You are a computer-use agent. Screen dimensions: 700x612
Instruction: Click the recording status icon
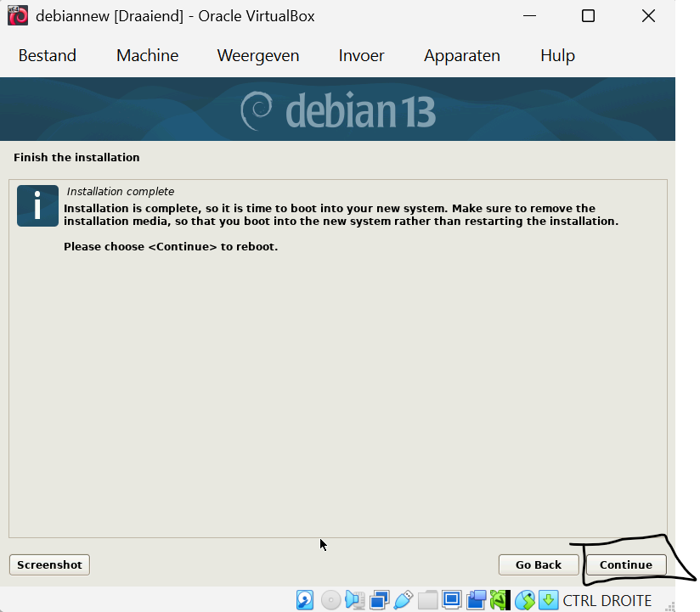click(476, 600)
